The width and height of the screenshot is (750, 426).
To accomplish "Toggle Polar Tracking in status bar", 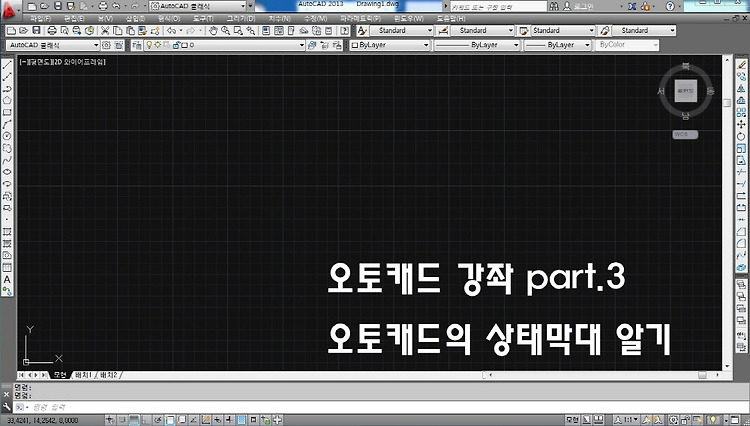I will [158, 420].
